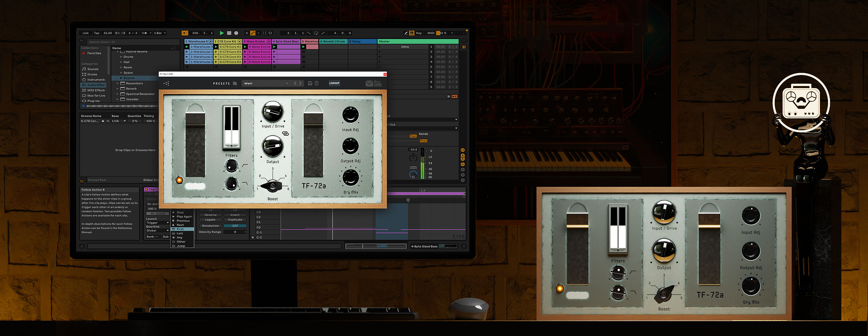Click the Duplicate button in notes panel
This screenshot has width=868, height=336.
[235, 220]
